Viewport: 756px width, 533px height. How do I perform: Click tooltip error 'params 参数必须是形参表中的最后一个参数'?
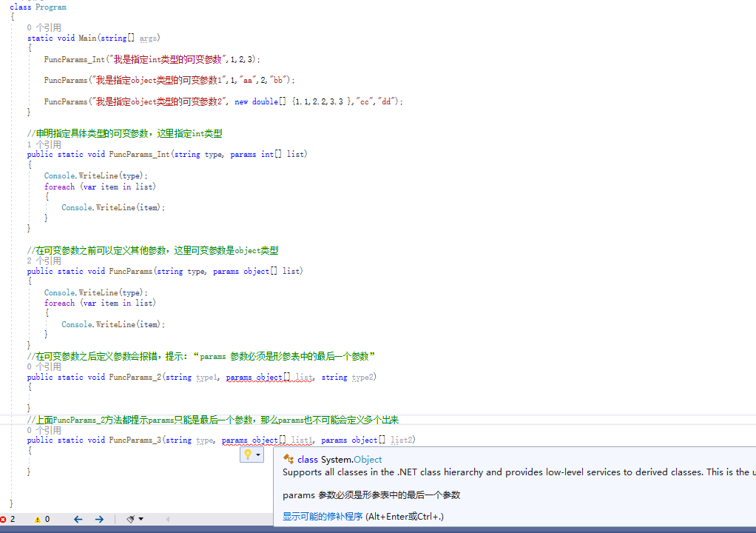point(371,495)
